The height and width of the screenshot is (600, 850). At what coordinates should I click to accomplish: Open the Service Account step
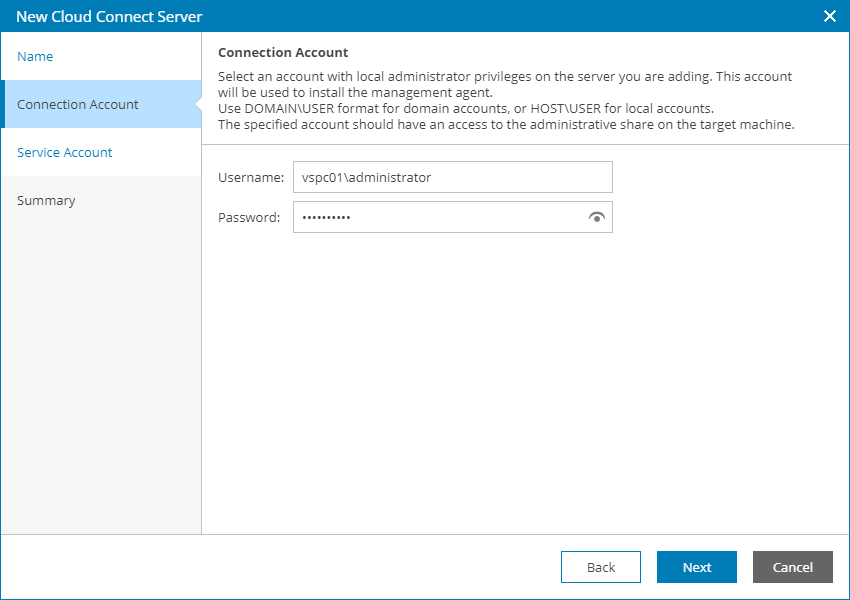coord(64,152)
